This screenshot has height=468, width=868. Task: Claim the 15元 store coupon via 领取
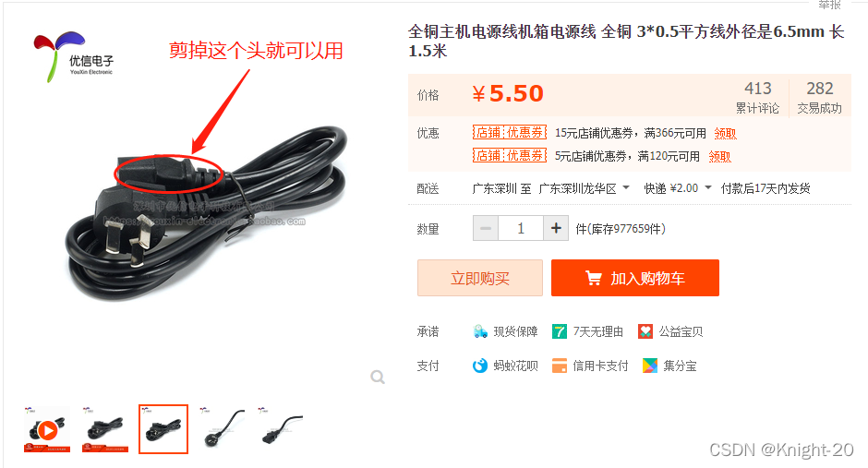[x=725, y=133]
